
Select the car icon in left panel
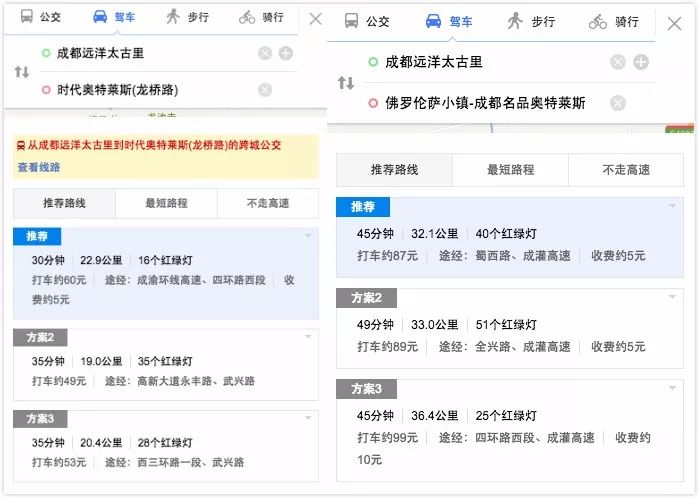[100, 17]
